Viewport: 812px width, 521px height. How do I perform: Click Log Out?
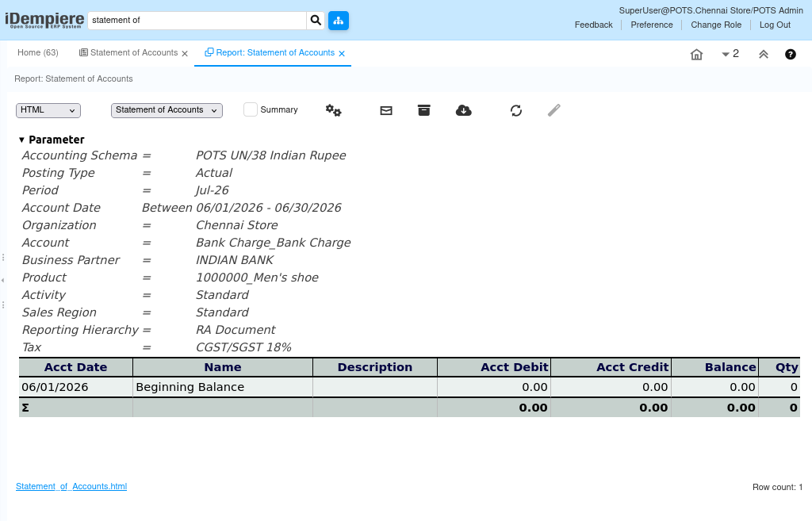775,25
